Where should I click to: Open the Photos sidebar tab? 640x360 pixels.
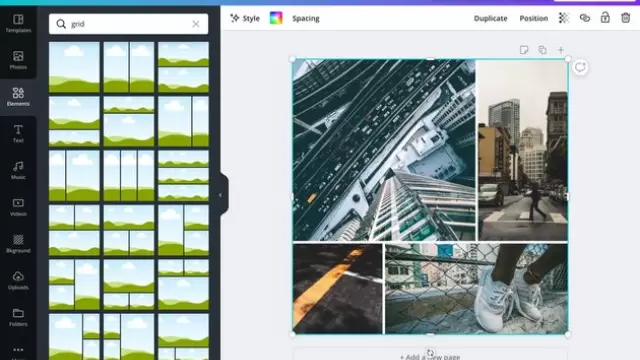pyautogui.click(x=18, y=60)
